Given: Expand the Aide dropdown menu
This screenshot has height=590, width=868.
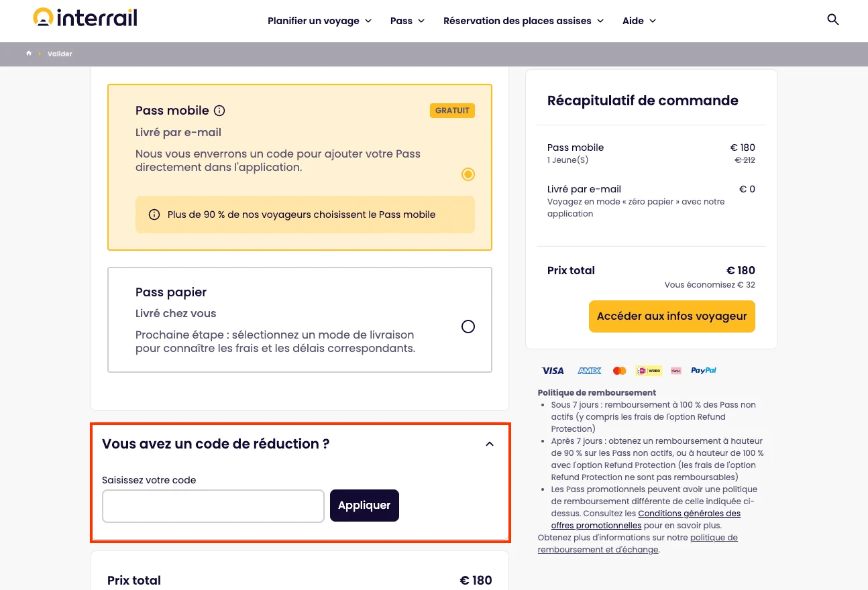Looking at the screenshot, I should tap(638, 21).
